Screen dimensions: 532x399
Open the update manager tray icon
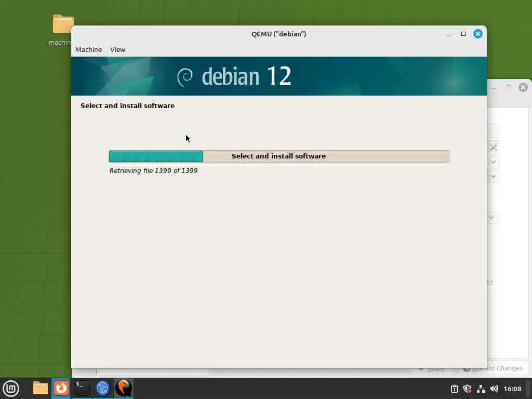click(x=454, y=389)
